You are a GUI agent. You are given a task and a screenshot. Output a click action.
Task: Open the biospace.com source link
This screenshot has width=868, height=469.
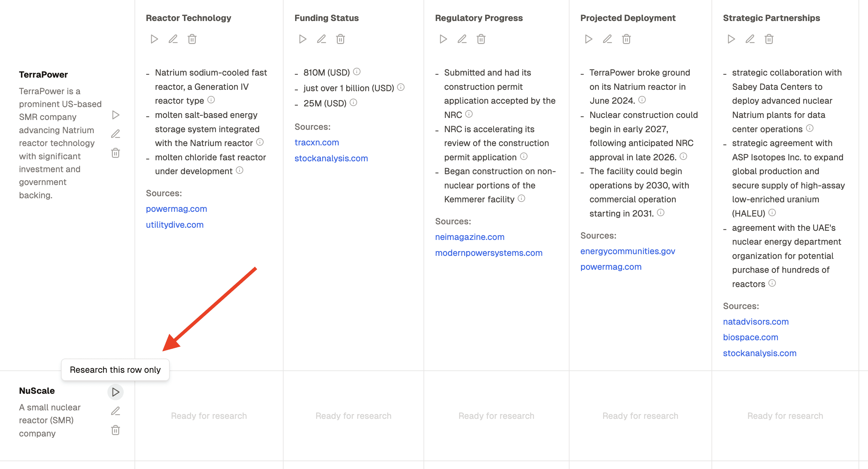pyautogui.click(x=750, y=337)
